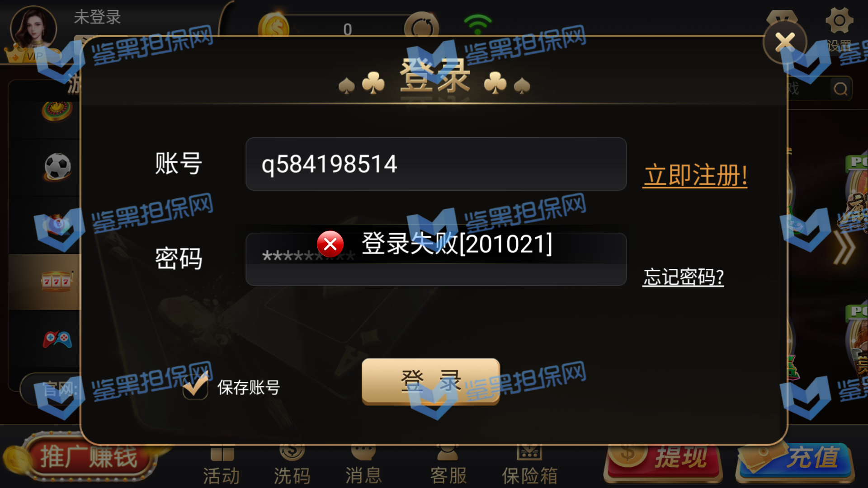Open the 保险箱 safe tab

[529, 465]
